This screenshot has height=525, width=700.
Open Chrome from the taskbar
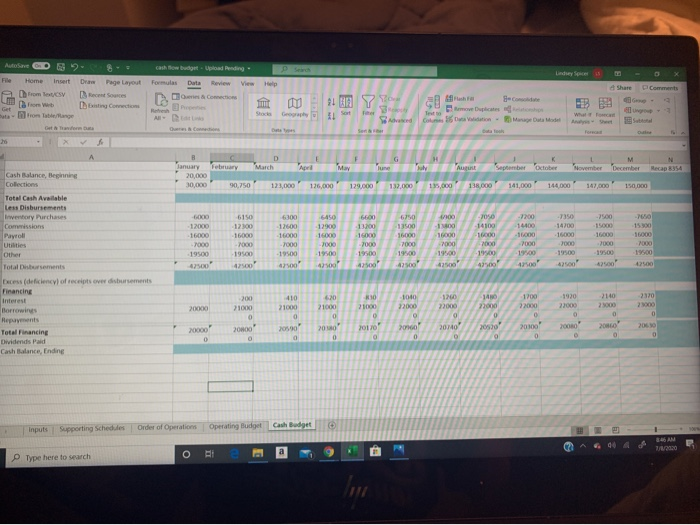(329, 452)
